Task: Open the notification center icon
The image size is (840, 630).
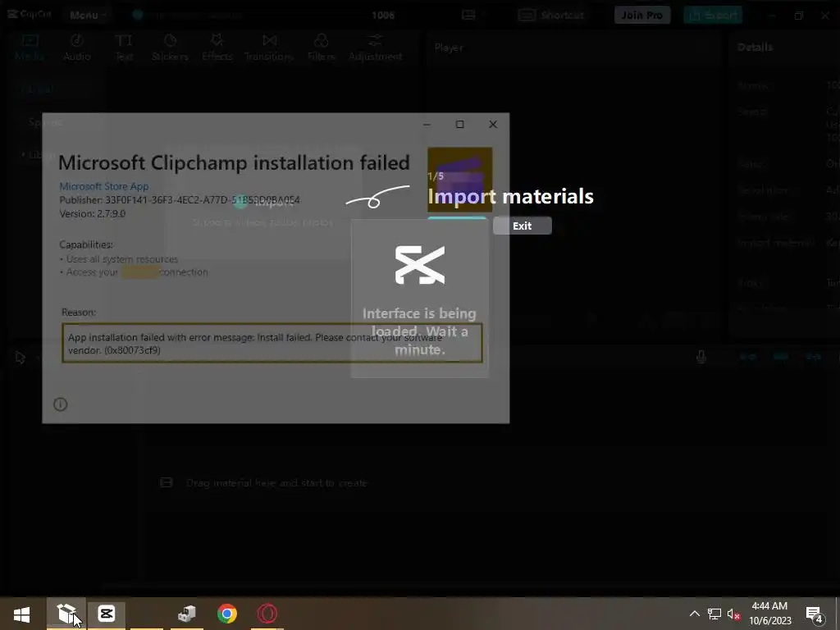Action: tap(815, 614)
